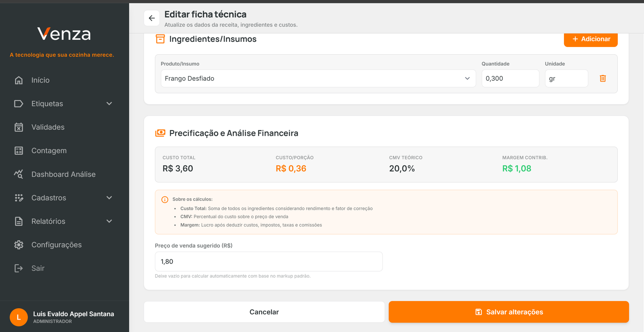The height and width of the screenshot is (332, 644).
Task: Click the Configurações gear icon
Action: pos(19,245)
